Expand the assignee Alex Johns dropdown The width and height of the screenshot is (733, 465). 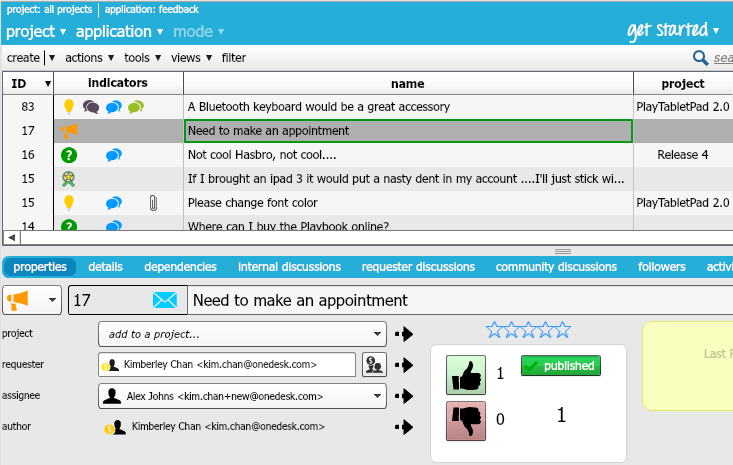coord(242,397)
